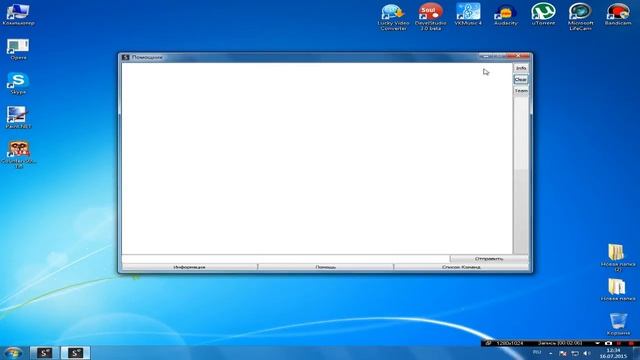Click the Team button in the side panel

coord(521,91)
